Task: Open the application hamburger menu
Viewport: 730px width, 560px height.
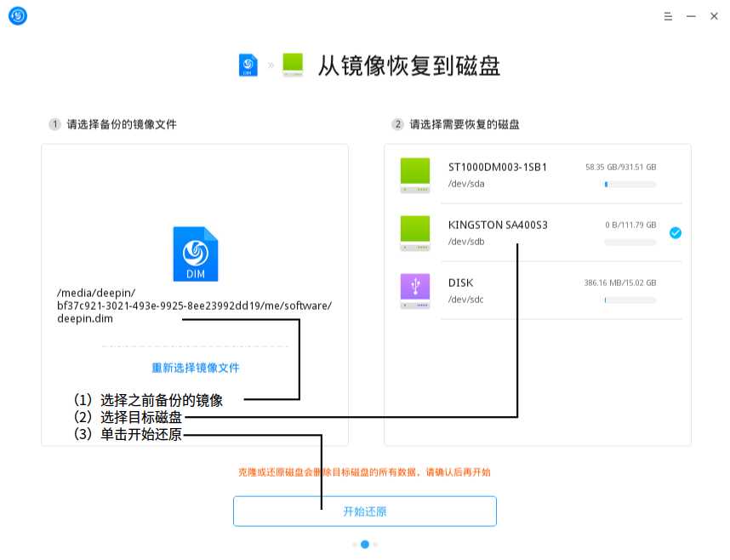Action: tap(668, 15)
